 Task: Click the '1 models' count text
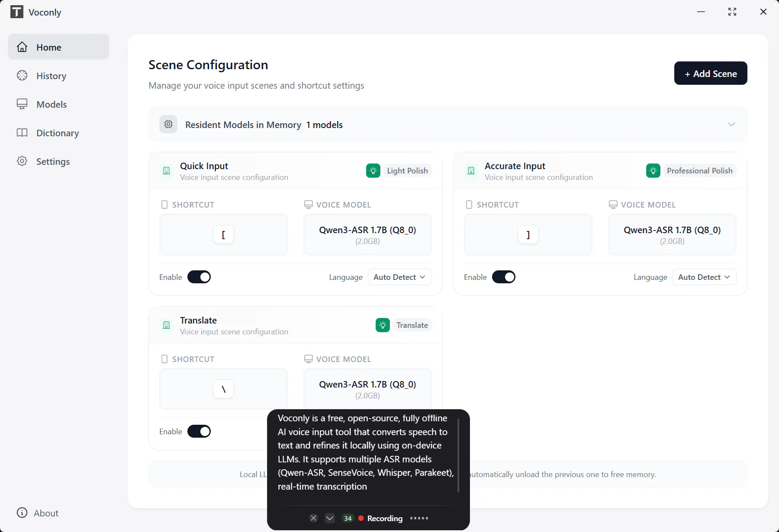(x=325, y=125)
